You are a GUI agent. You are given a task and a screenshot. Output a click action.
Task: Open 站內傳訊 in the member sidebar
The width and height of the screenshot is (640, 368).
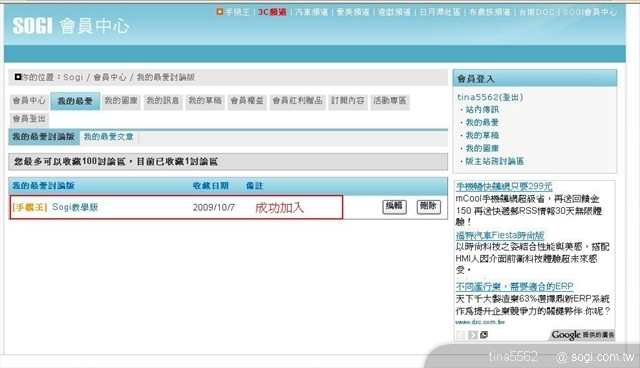(x=482, y=110)
